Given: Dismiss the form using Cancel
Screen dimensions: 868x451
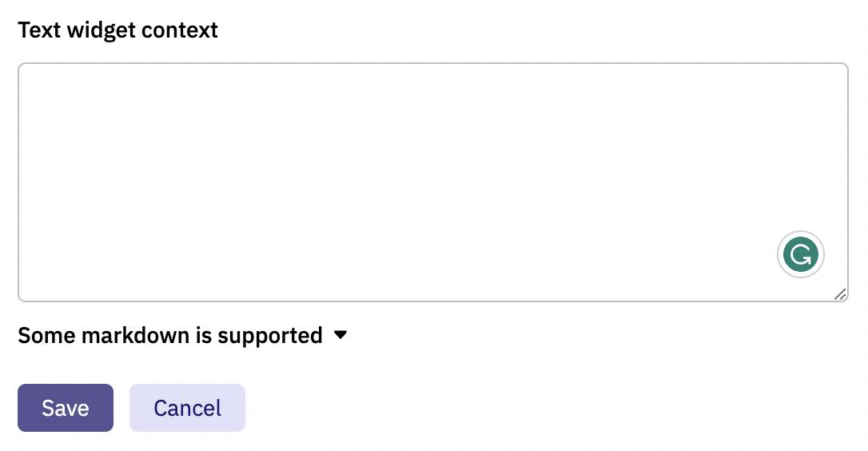Looking at the screenshot, I should click(187, 408).
